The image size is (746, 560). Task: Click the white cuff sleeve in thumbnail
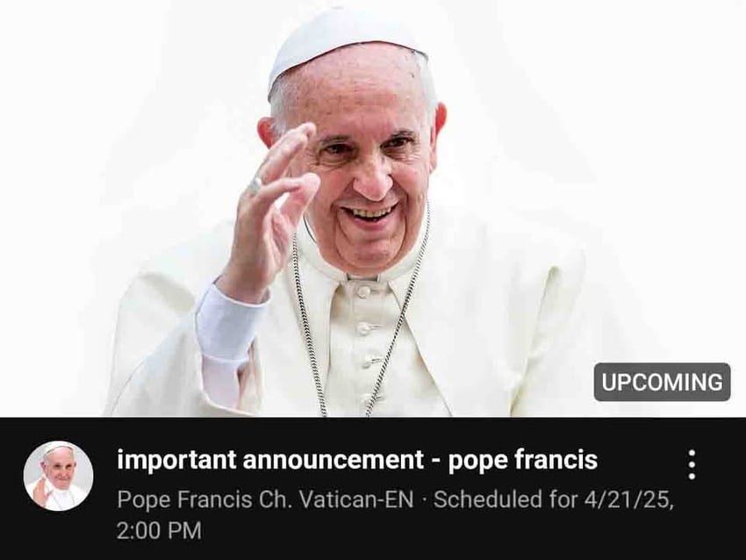(227, 324)
